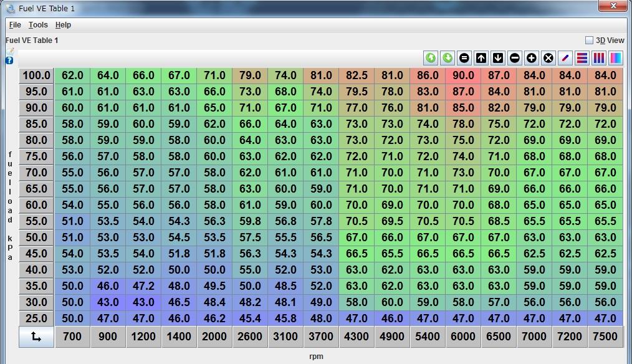Image resolution: width=632 pixels, height=364 pixels.
Task: Select the 84.0 cell at 7500 rpm, 100.0 kPa
Action: (605, 75)
